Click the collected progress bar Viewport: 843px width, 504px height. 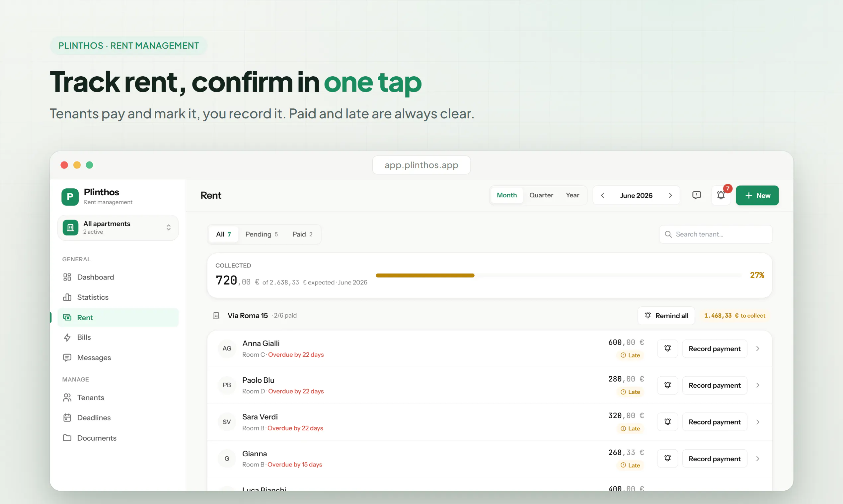tap(558, 276)
